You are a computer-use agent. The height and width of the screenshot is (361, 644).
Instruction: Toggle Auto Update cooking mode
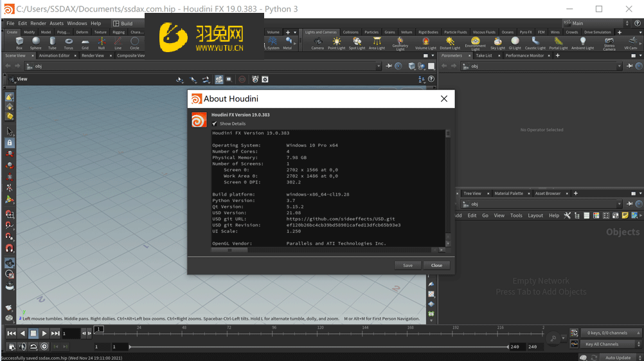(x=618, y=357)
